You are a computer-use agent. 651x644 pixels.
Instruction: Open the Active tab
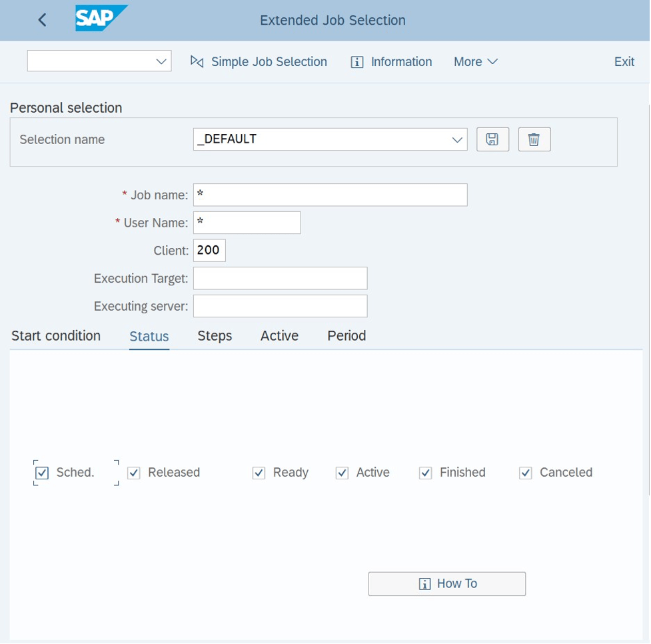pos(279,335)
